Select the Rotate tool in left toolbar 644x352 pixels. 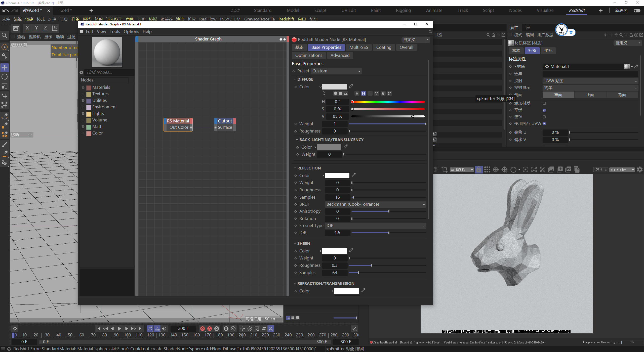[x=5, y=77]
